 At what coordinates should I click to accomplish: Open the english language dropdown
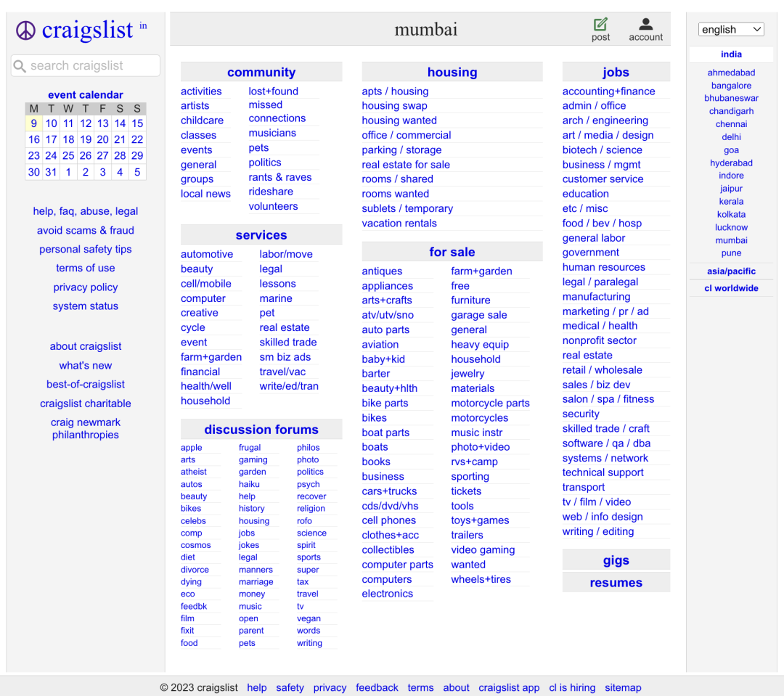tap(731, 30)
